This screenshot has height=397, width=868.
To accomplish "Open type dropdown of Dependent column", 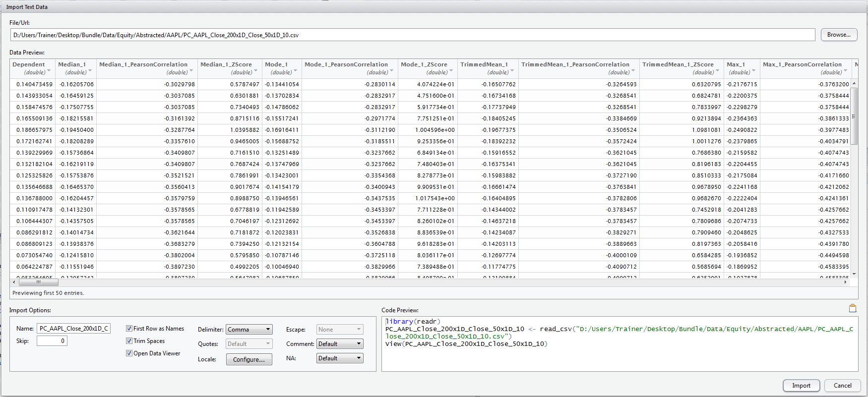I will [x=49, y=71].
